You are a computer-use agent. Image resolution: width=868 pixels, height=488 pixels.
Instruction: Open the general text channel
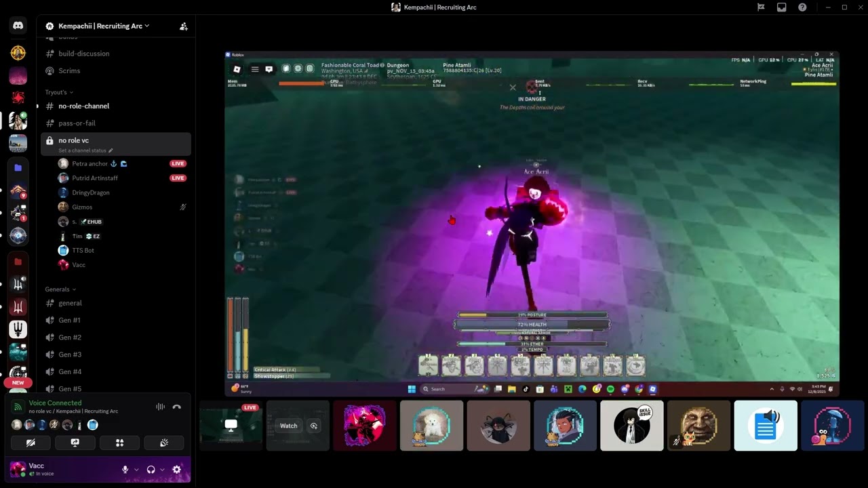coord(116,304)
